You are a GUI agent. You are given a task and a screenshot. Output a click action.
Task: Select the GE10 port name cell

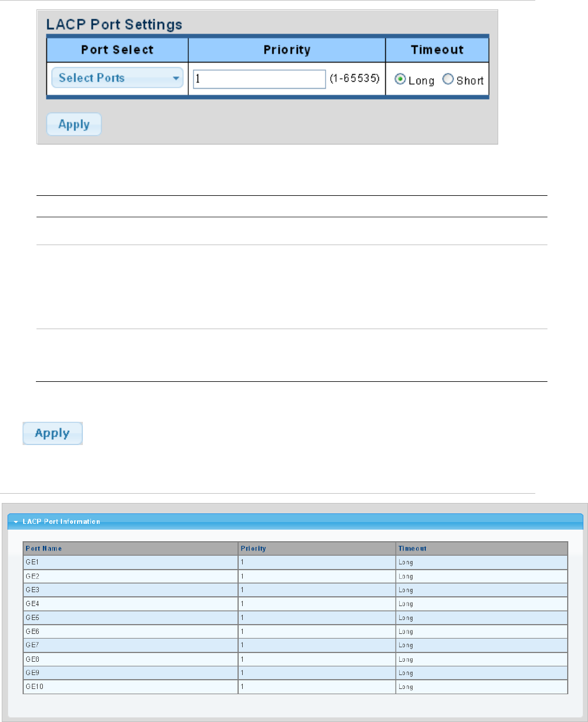(131, 687)
